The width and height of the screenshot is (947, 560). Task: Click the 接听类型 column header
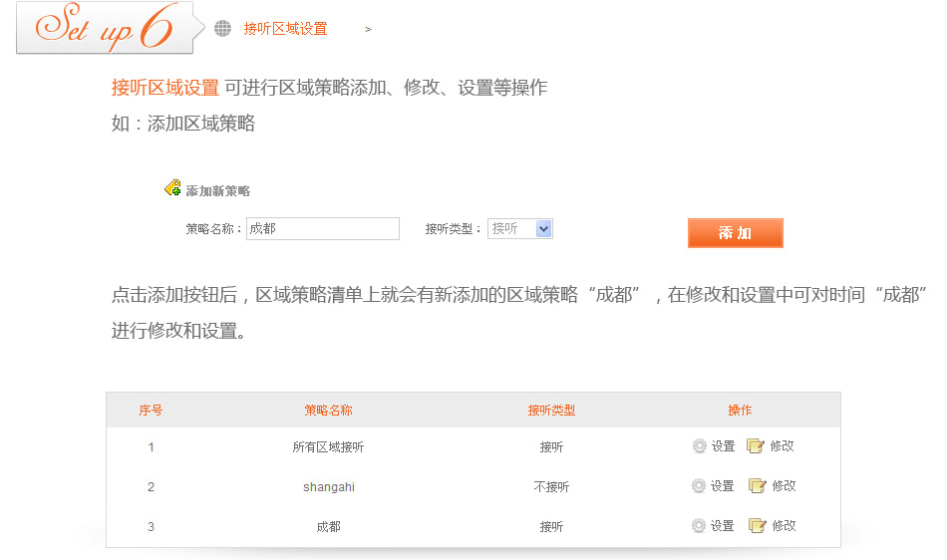pyautogui.click(x=551, y=411)
